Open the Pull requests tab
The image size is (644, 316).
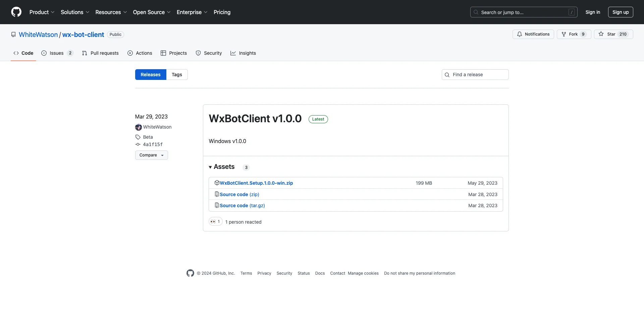(100, 53)
